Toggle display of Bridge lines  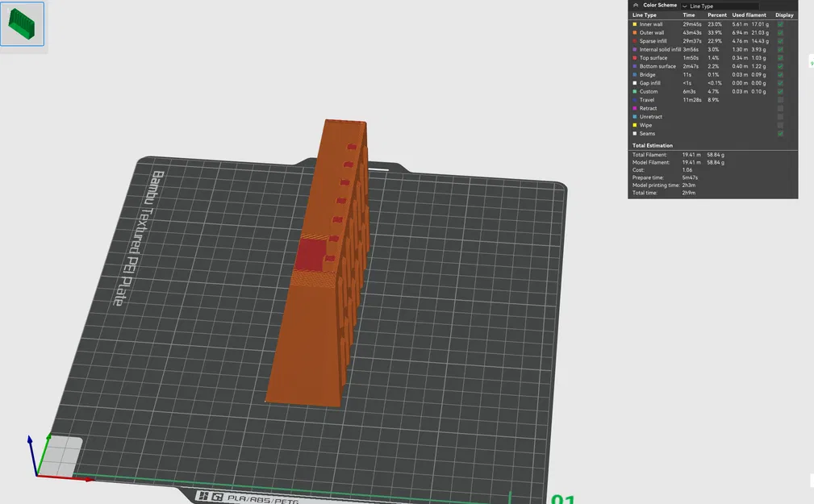780,75
